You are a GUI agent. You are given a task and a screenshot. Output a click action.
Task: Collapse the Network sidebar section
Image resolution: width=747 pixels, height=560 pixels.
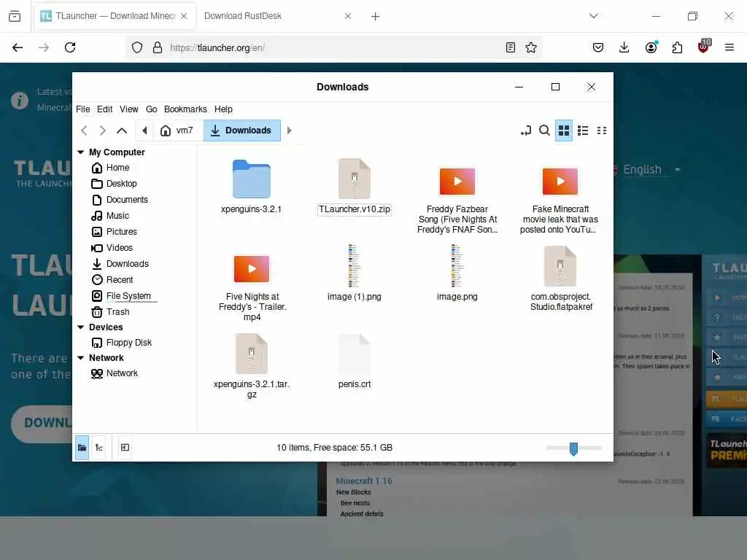click(x=80, y=357)
